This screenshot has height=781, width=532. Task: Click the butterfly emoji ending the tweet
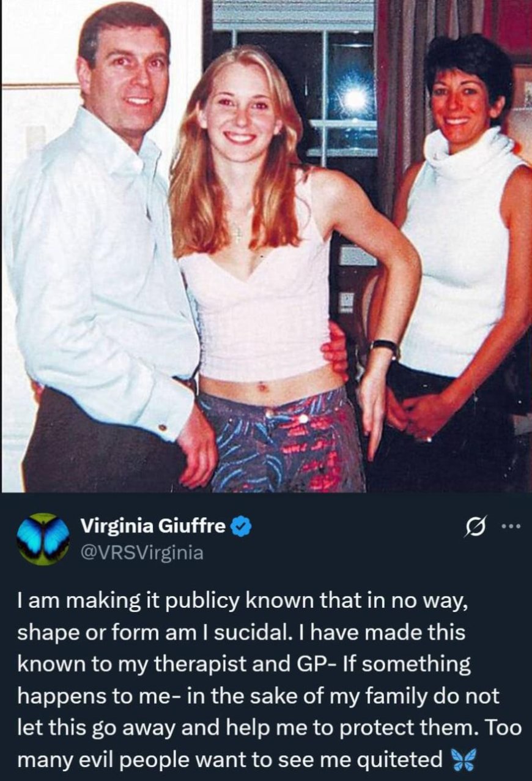[462, 761]
